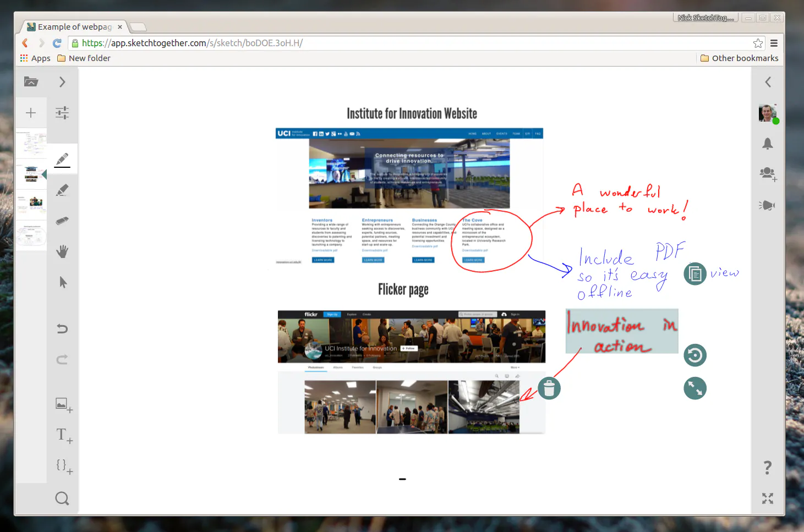Expand the left panel with chevron

[62, 82]
